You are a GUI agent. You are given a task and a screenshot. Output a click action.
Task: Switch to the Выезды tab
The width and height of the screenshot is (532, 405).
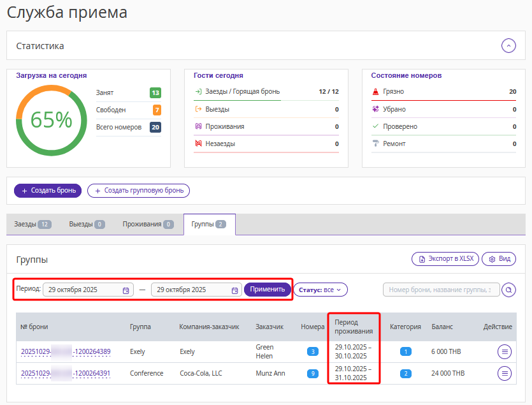87,225
